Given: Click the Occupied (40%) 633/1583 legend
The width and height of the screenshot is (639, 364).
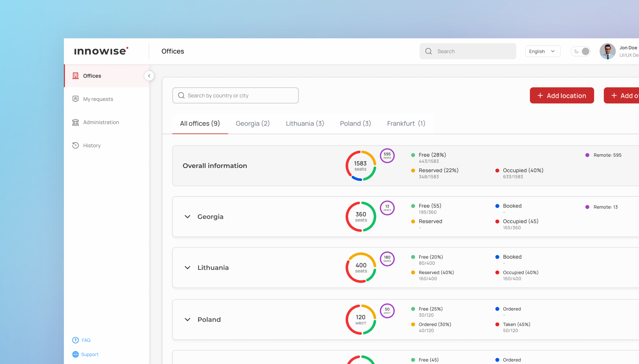Looking at the screenshot, I should [520, 173].
